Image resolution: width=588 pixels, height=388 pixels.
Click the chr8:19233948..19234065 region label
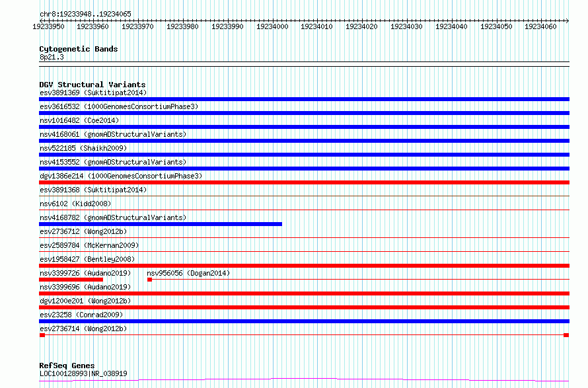[85, 15]
